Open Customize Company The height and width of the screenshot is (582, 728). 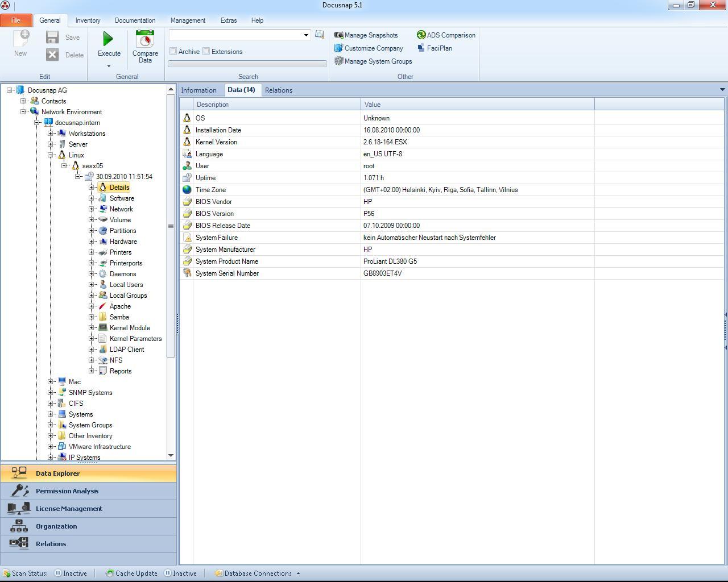[x=369, y=48]
